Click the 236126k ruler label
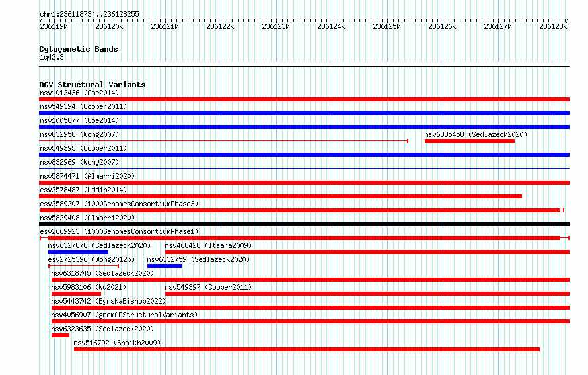The image size is (588, 375). point(442,26)
